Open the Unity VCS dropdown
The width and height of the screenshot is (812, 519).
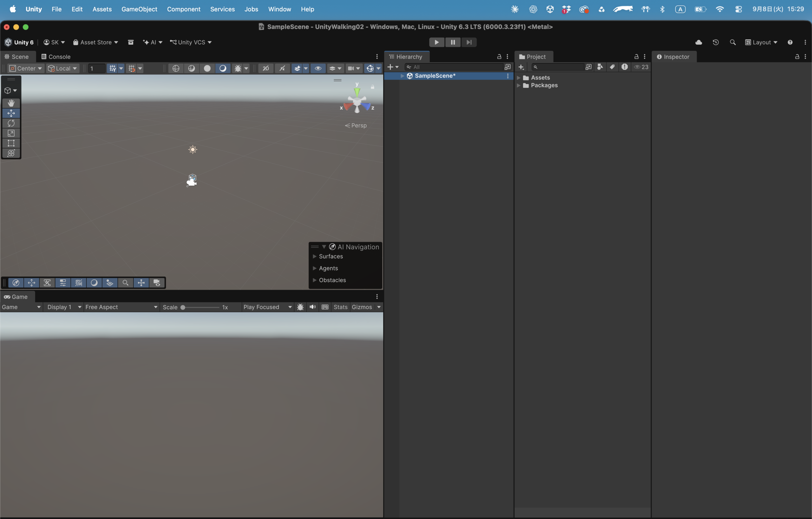[x=191, y=42]
